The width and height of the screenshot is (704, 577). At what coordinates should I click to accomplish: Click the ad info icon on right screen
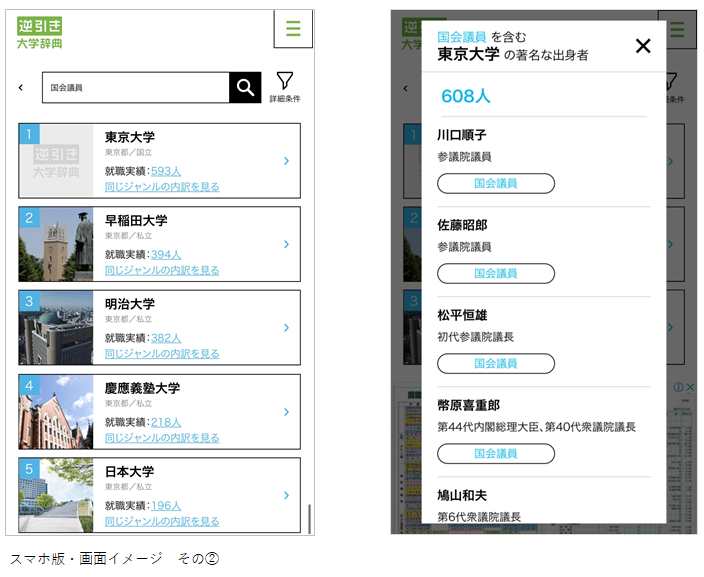tap(678, 387)
